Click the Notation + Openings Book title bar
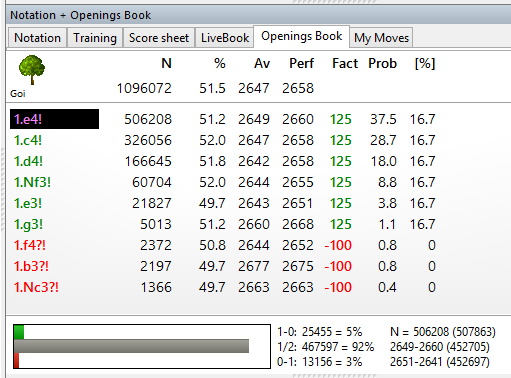 258,15
